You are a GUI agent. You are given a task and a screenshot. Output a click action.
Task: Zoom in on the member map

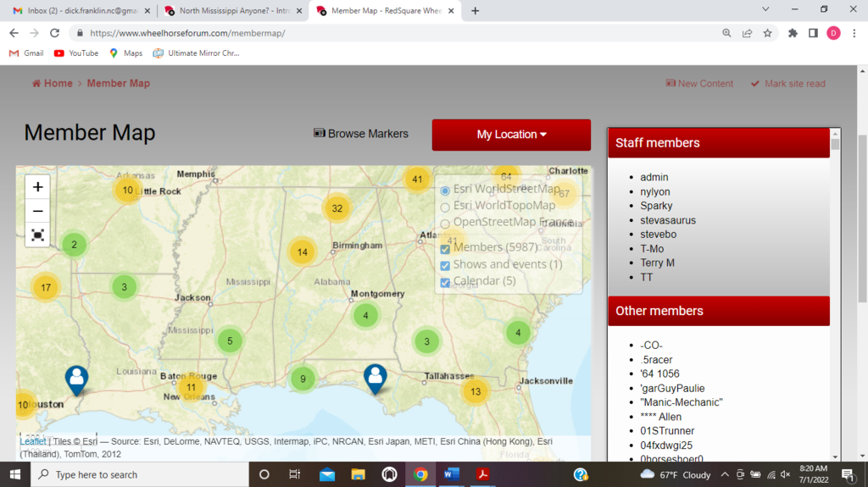(x=38, y=187)
